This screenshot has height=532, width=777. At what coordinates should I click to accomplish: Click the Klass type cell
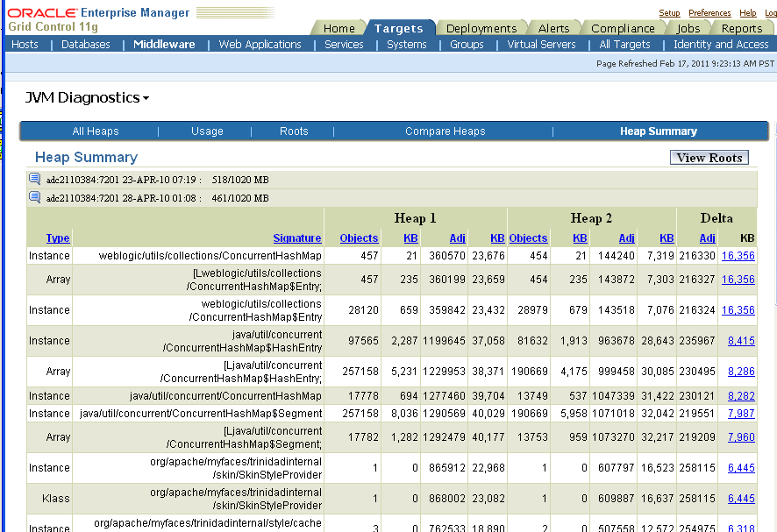pyautogui.click(x=50, y=499)
